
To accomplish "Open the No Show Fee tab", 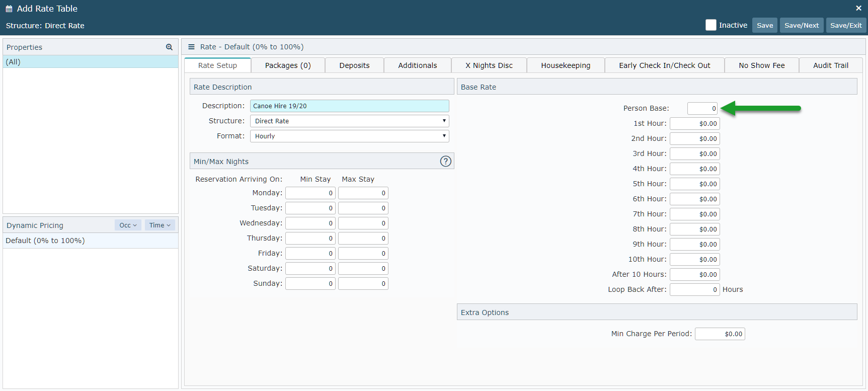I will click(762, 65).
